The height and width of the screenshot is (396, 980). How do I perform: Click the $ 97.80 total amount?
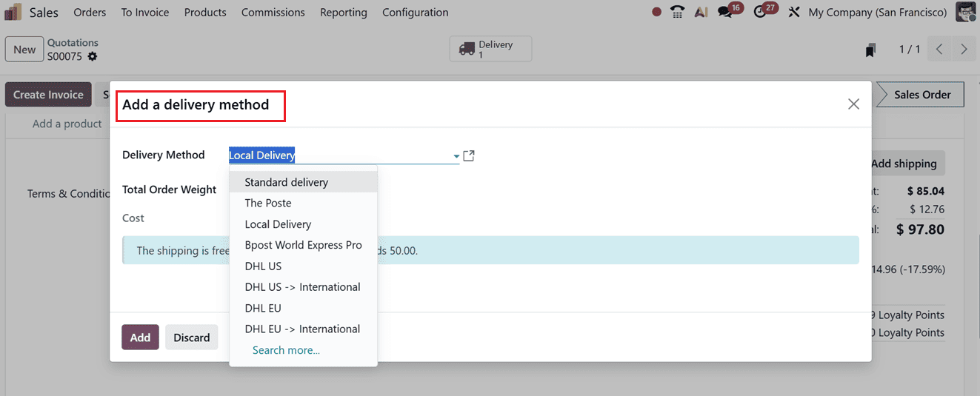pos(920,229)
